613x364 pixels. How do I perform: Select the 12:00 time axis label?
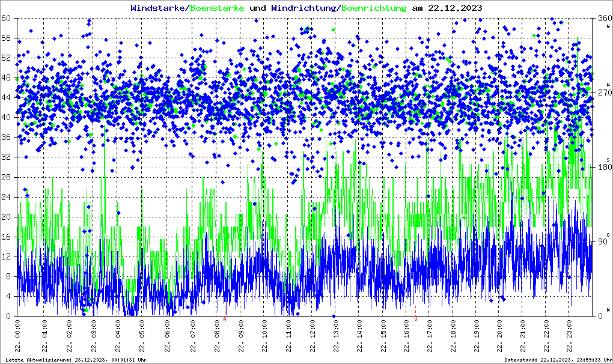point(313,338)
